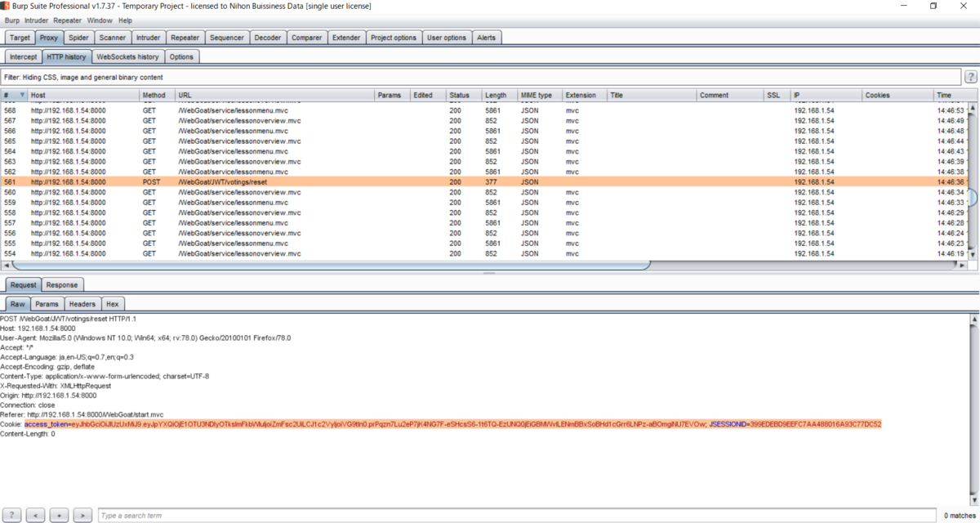Screen dimensions: 980x523
Task: Sort by the MIME type column header
Action: coord(539,96)
